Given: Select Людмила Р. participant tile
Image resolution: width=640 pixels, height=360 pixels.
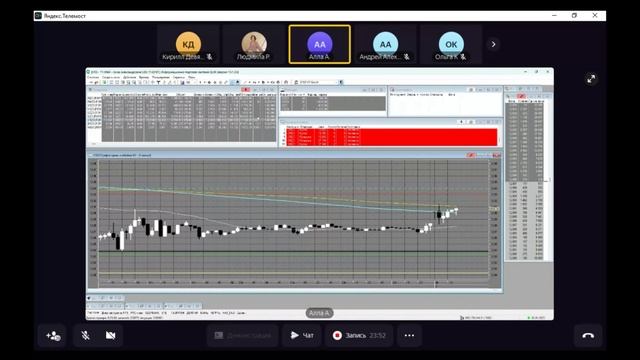Looking at the screenshot, I should tap(254, 44).
